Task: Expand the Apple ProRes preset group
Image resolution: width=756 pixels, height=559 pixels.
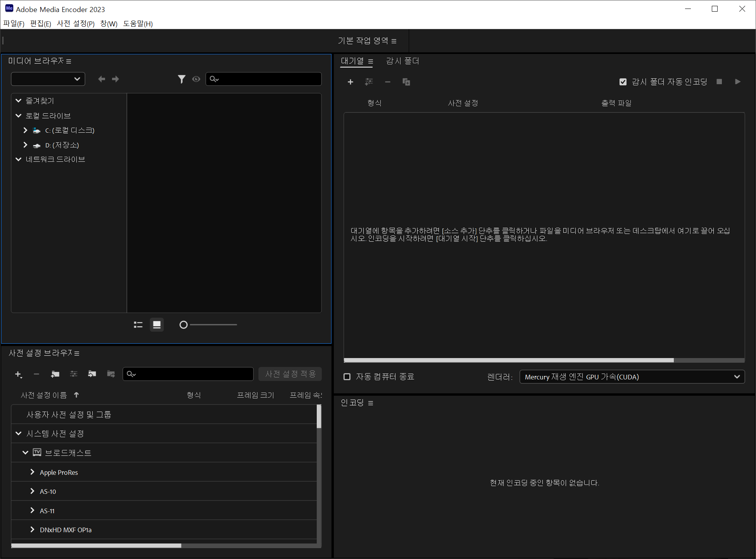Action: [32, 472]
